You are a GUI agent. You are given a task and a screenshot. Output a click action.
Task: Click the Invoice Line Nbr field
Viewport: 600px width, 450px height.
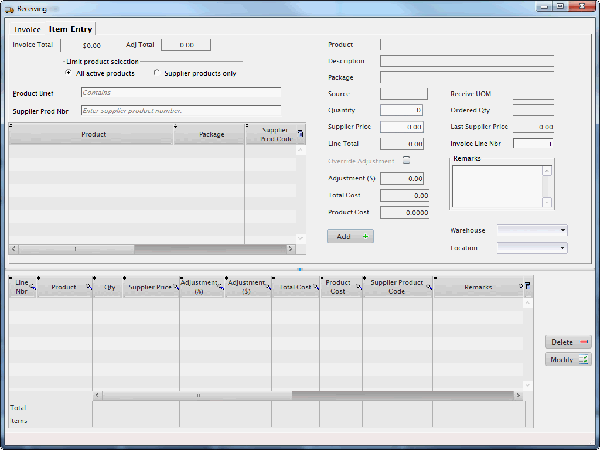[x=533, y=143]
